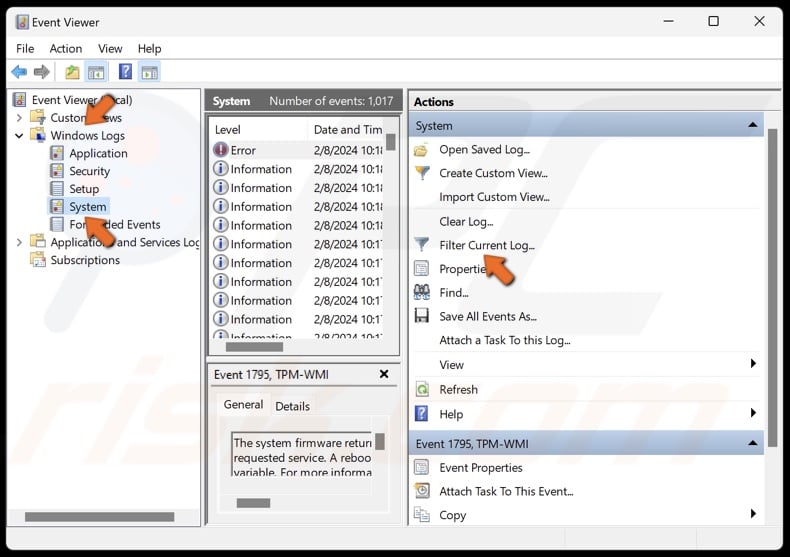
Task: Click the Event Properties icon
Action: 421,467
